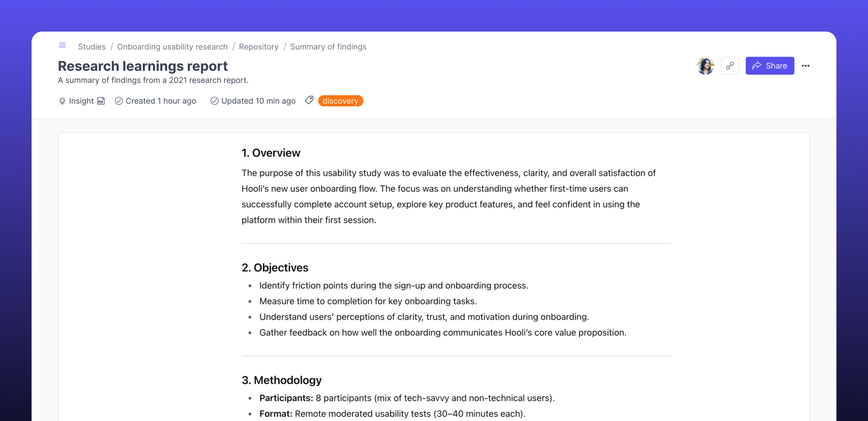
Task: Copy the document link using the link icon
Action: (x=730, y=65)
